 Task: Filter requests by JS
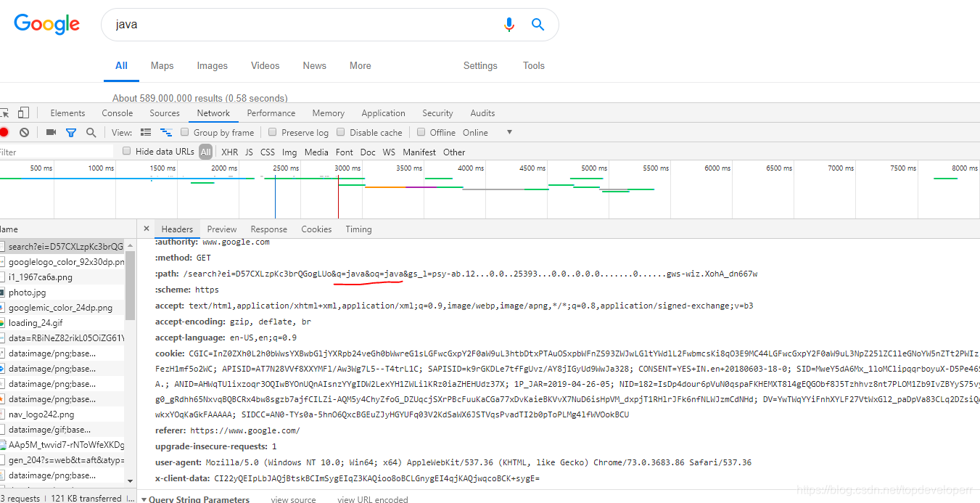249,152
